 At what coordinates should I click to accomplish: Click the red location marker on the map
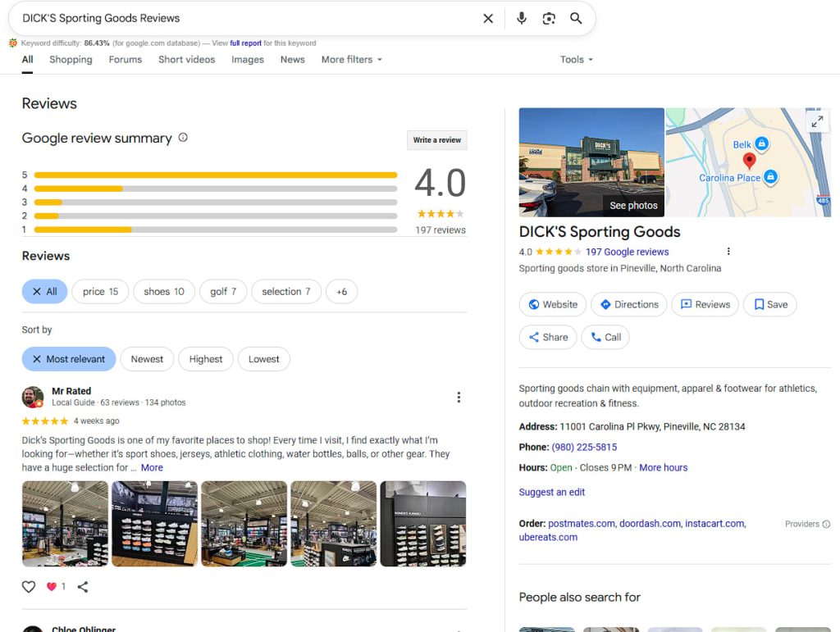click(x=749, y=160)
